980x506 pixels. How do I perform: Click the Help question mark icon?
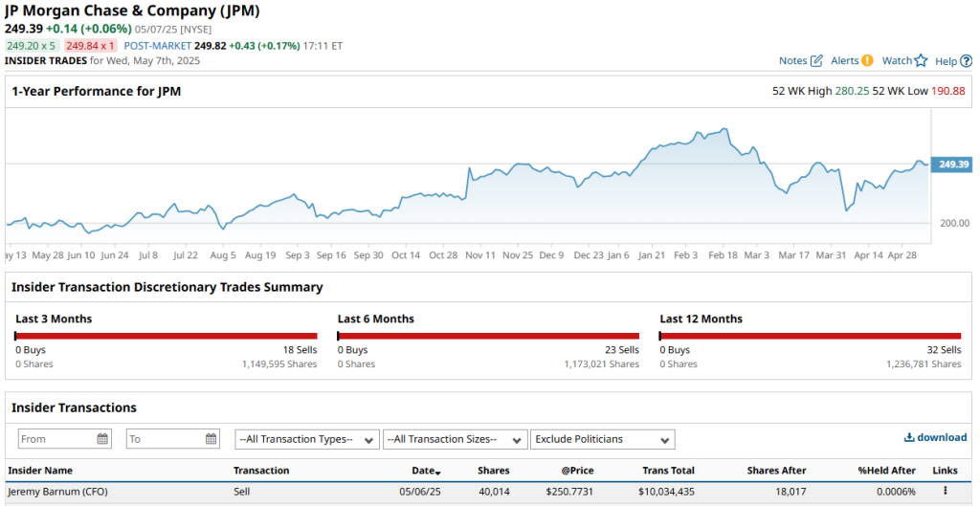967,61
